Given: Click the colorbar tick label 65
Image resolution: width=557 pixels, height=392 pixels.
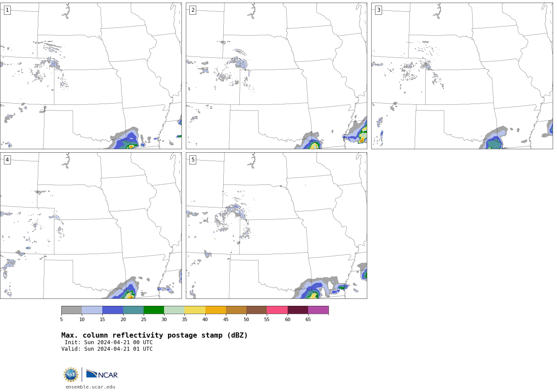Looking at the screenshot, I should (x=308, y=319).
